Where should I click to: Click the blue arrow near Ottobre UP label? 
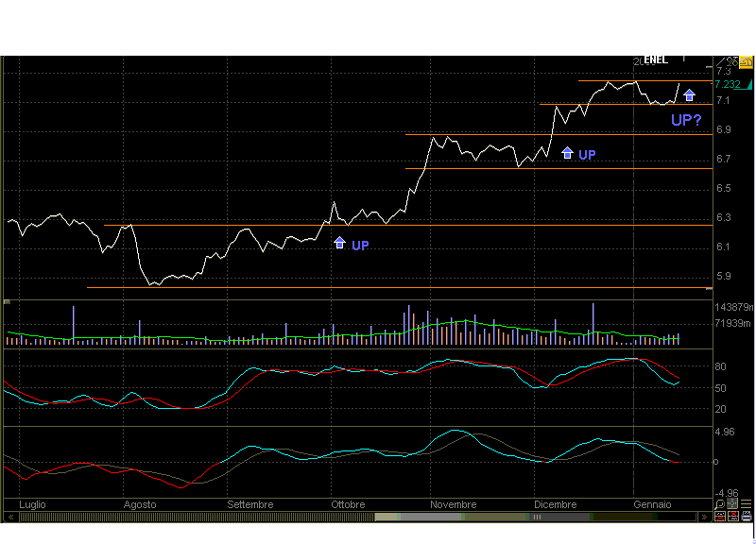click(x=339, y=244)
